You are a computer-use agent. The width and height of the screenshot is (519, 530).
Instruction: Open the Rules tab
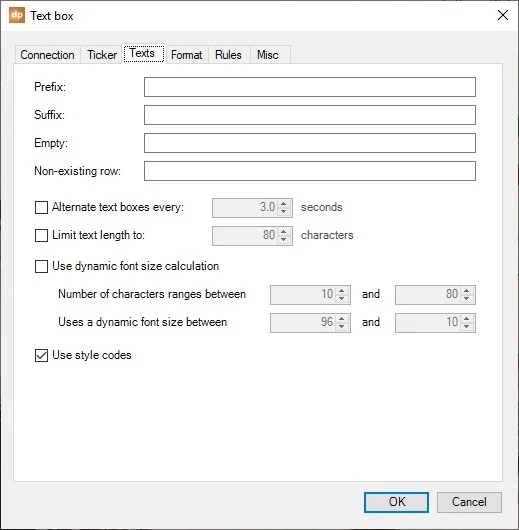pos(228,55)
